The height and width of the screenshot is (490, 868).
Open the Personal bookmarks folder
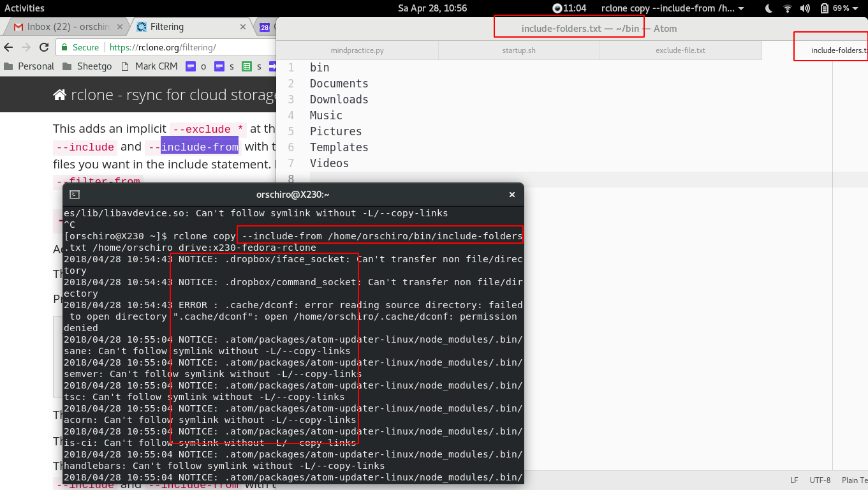tap(29, 66)
